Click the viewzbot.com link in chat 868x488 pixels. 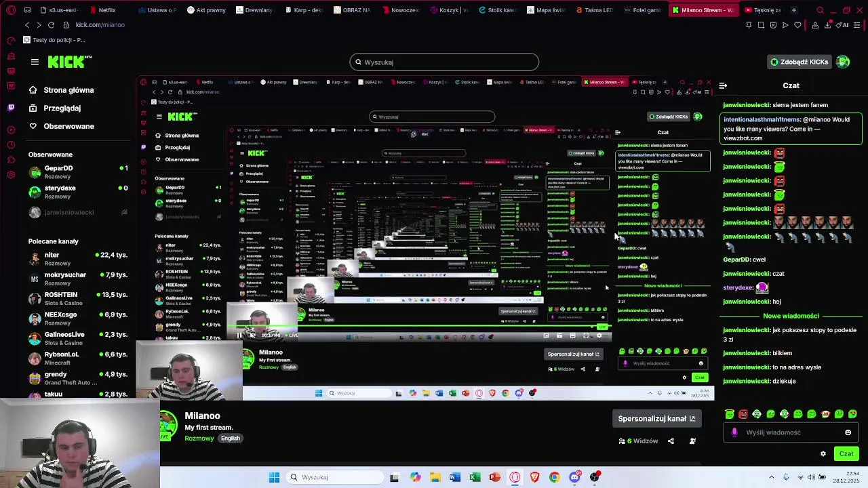click(743, 138)
